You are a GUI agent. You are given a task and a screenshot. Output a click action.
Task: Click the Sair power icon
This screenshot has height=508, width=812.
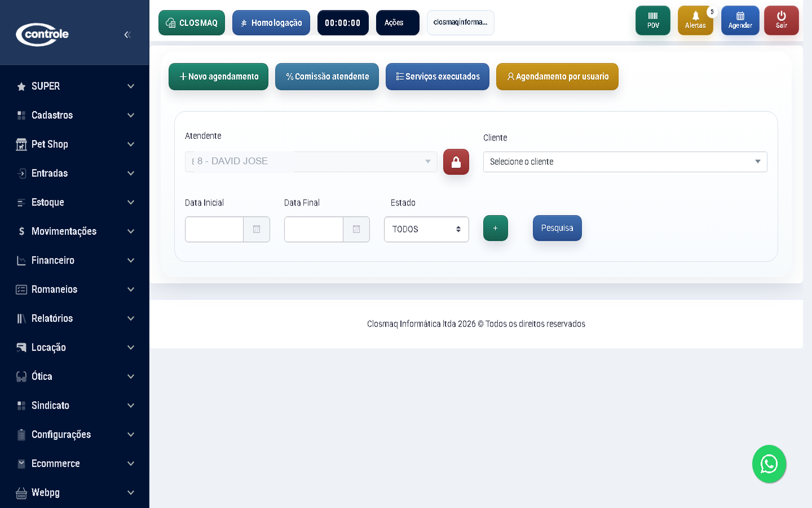(x=781, y=20)
